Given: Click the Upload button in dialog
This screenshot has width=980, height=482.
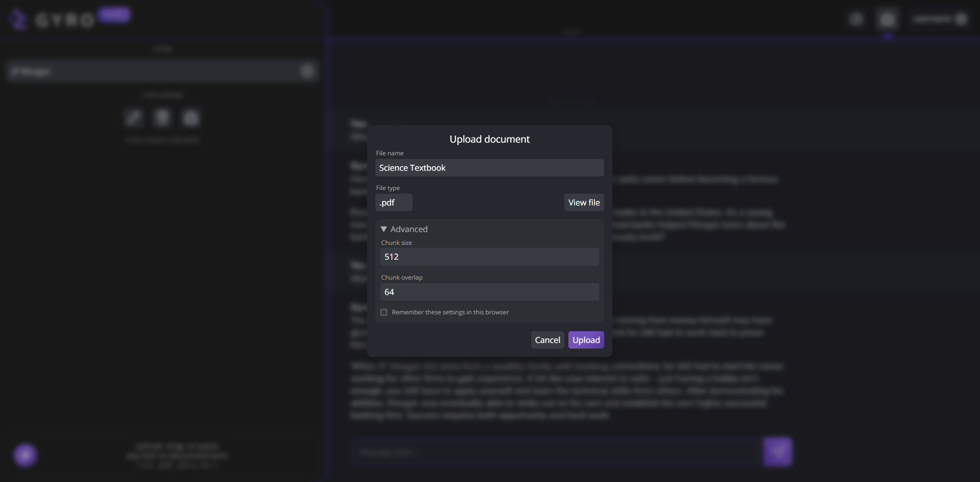Looking at the screenshot, I should 586,340.
